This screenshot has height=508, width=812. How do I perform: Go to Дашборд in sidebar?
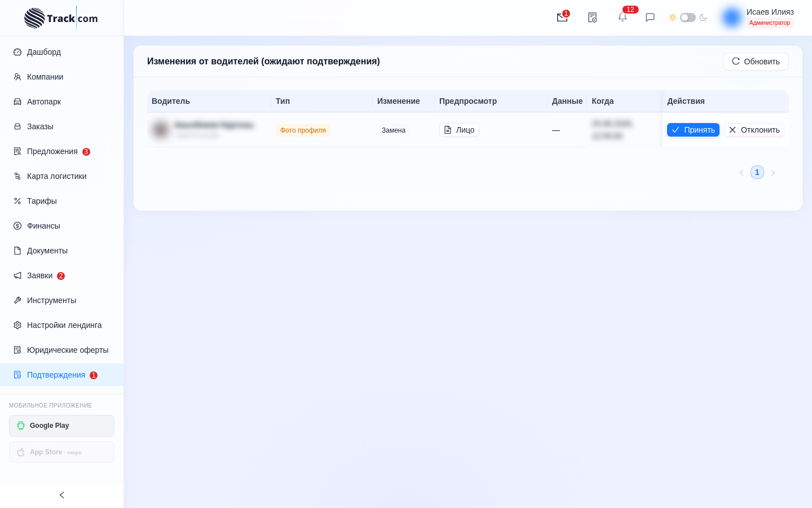tap(61, 52)
